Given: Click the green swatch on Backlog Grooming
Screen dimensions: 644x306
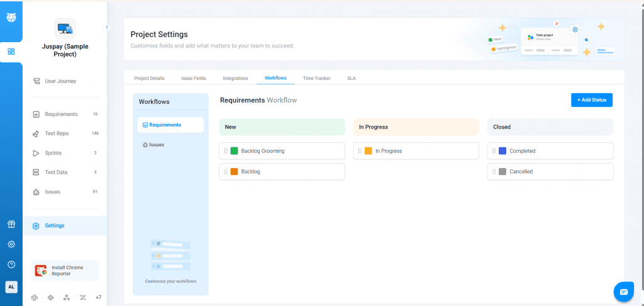Looking at the screenshot, I should 234,151.
